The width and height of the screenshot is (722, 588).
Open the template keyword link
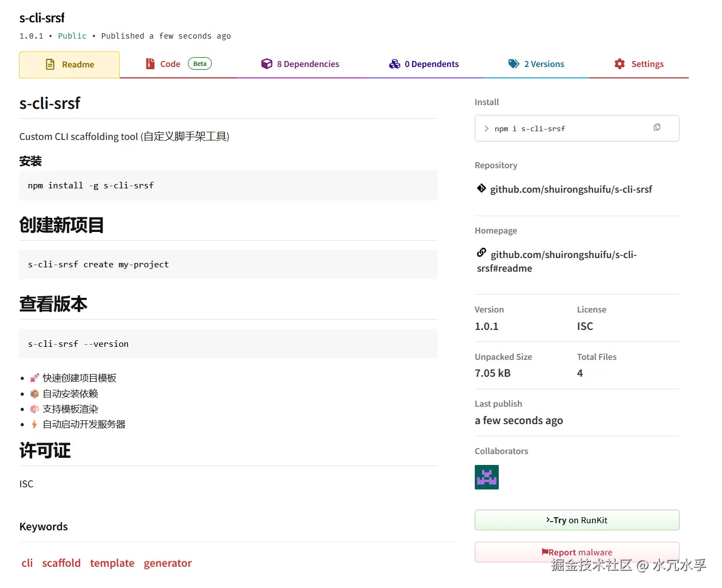(x=112, y=563)
